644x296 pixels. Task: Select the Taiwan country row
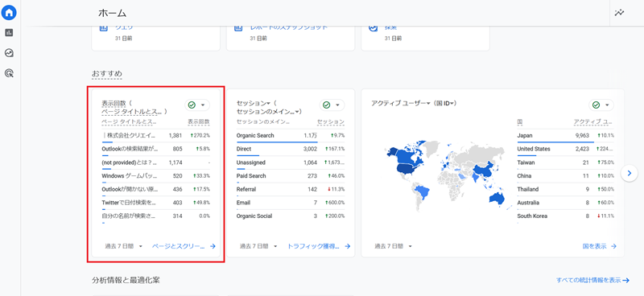pyautogui.click(x=566, y=163)
